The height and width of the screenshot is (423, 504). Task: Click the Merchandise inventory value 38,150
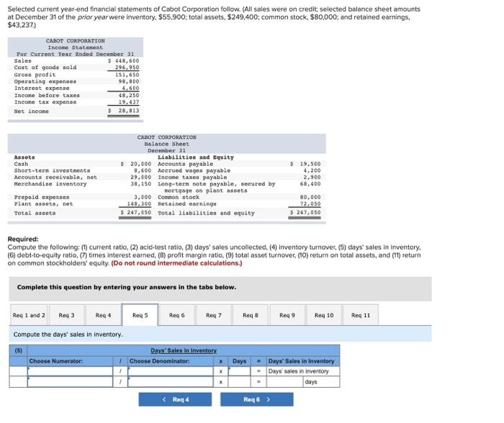141,183
